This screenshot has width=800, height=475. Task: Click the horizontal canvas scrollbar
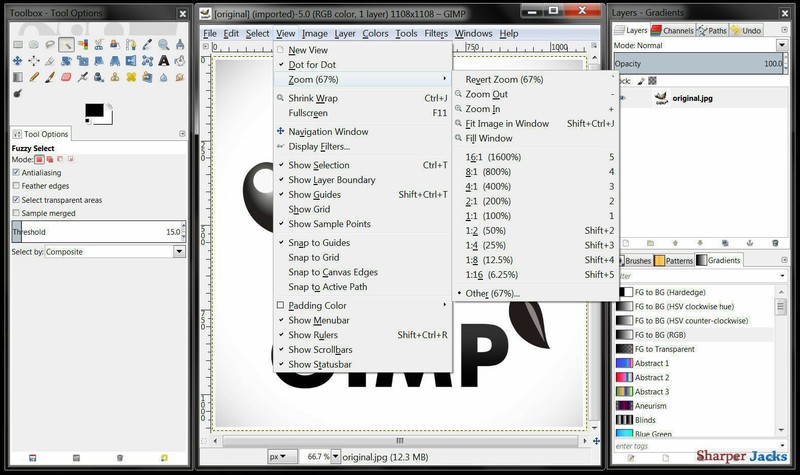(x=400, y=440)
